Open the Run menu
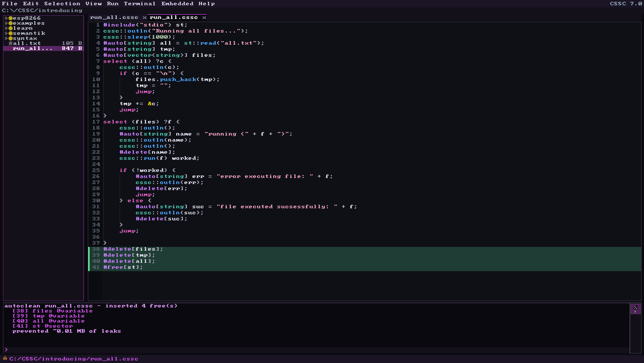 click(x=113, y=4)
